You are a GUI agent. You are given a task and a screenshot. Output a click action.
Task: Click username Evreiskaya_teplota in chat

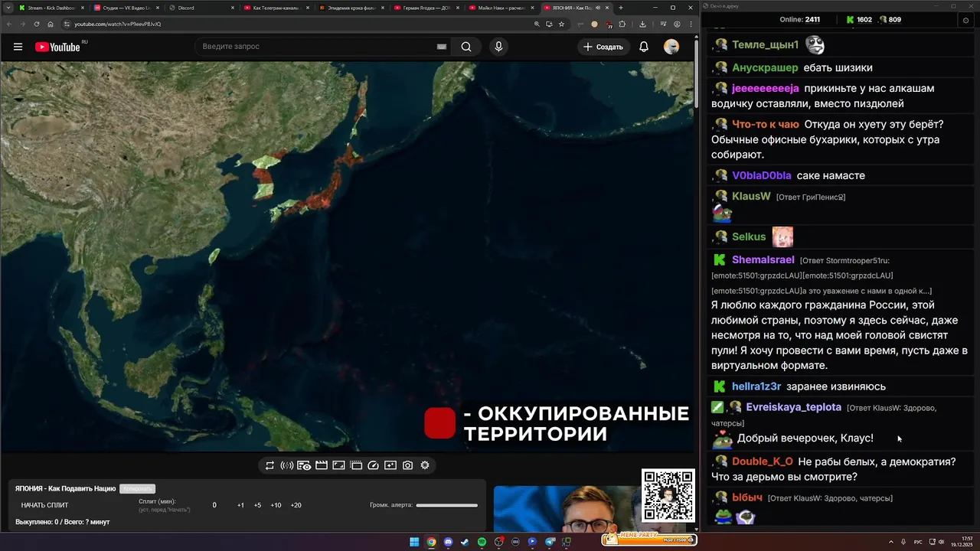pos(793,407)
